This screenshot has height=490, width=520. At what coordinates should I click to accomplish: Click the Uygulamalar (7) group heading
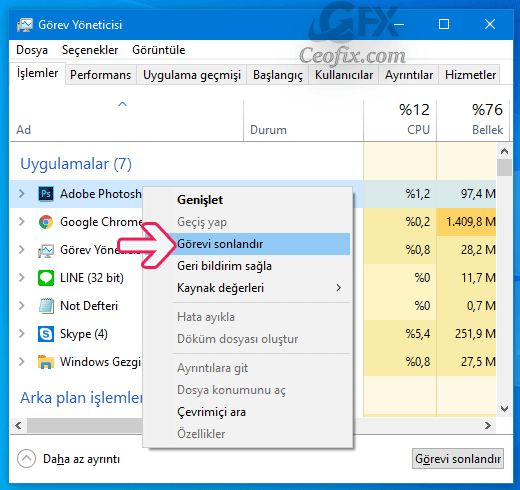point(76,164)
